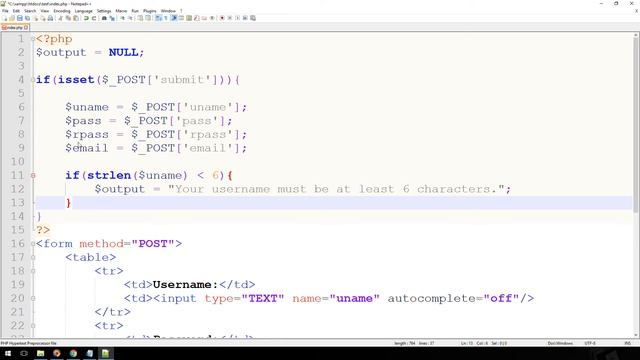Toggle Show all characters in the toolbar
640x360 pixels.
[166, 18]
